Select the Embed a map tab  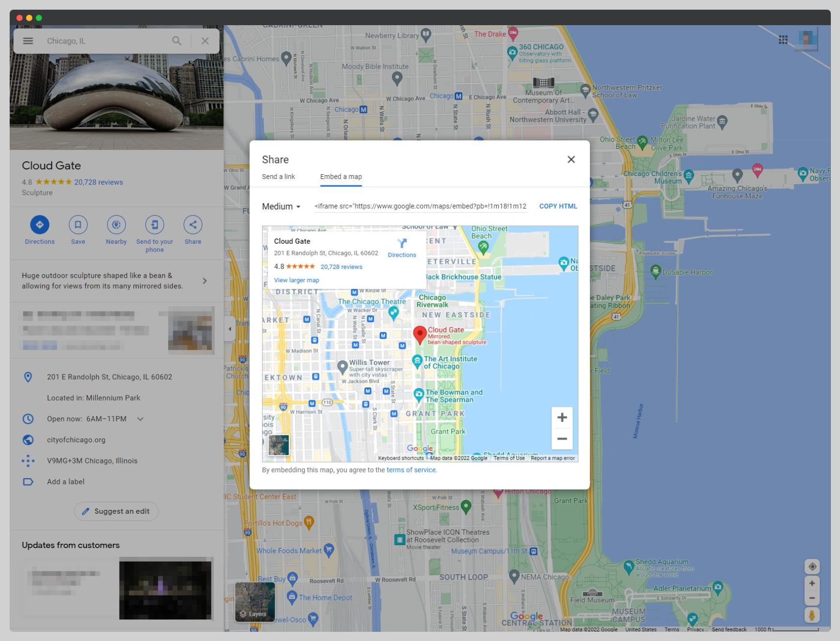pos(340,177)
